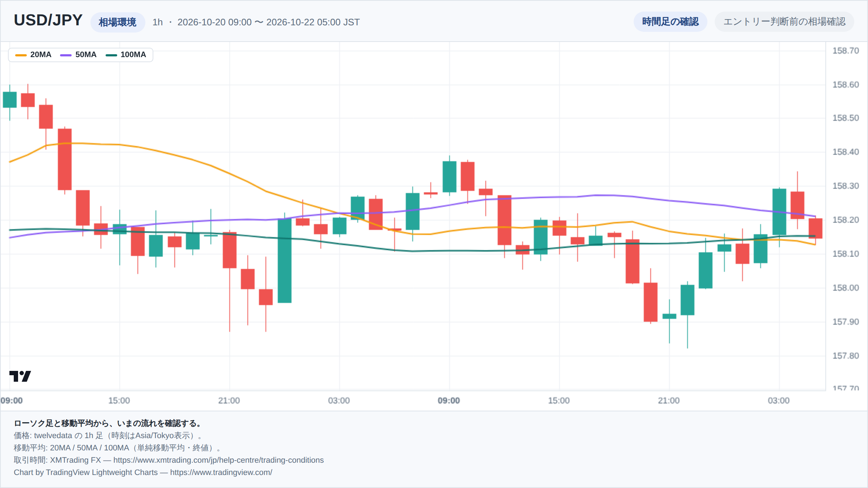Click the 158.20 price axis label

coord(846,220)
